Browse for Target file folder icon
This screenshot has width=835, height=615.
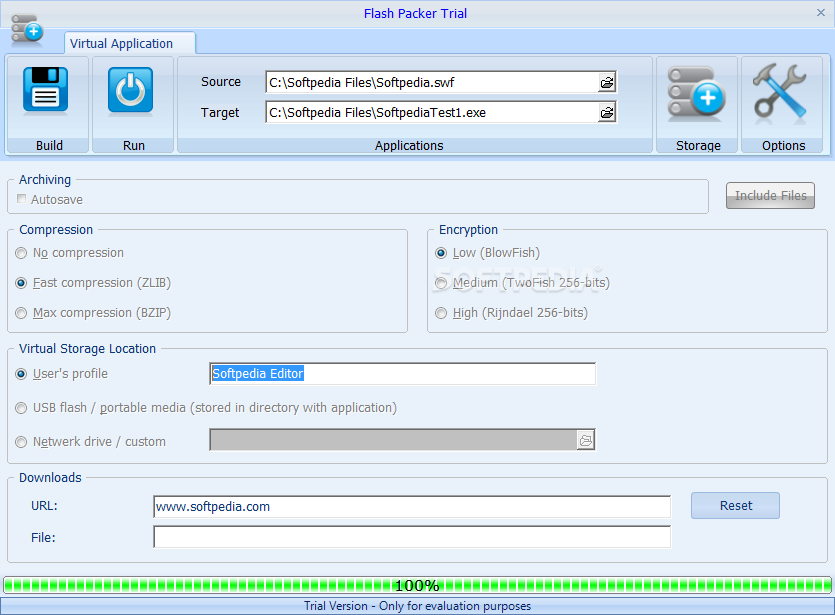(x=607, y=113)
